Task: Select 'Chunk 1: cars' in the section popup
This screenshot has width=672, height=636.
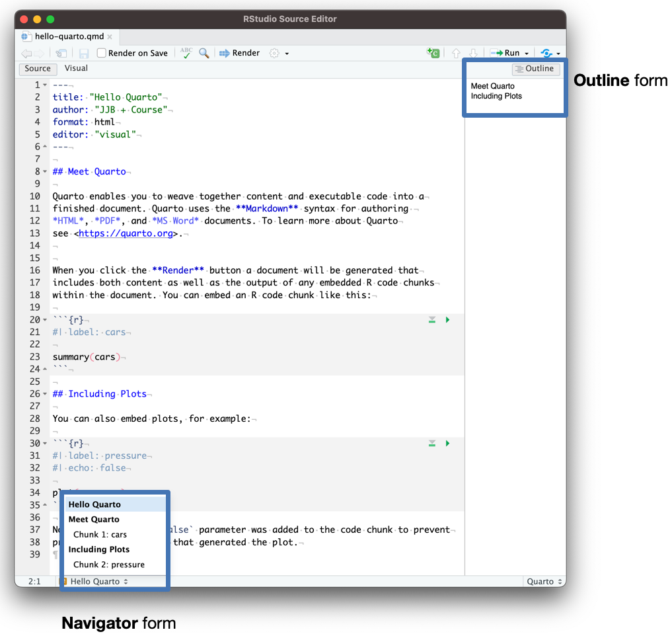Action: point(100,534)
